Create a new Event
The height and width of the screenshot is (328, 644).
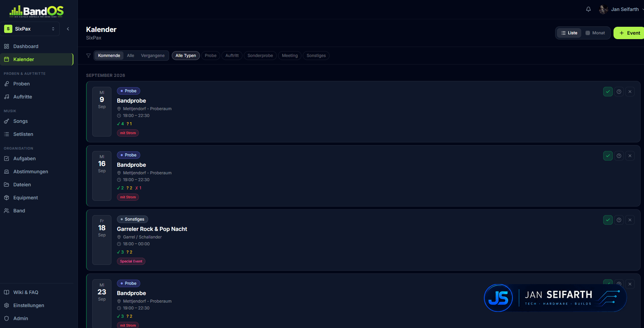[629, 33]
